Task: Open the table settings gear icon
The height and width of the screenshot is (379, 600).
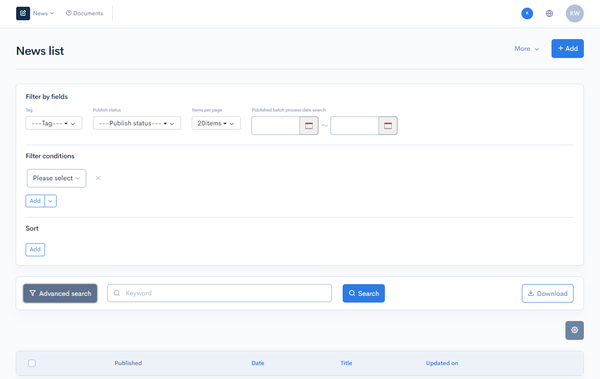Action: (574, 330)
